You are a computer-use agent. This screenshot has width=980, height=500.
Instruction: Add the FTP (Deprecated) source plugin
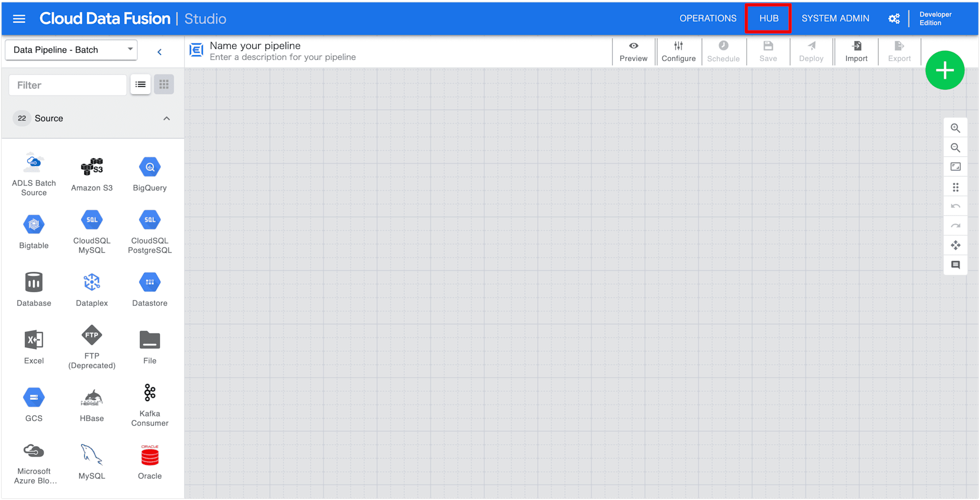coord(92,347)
